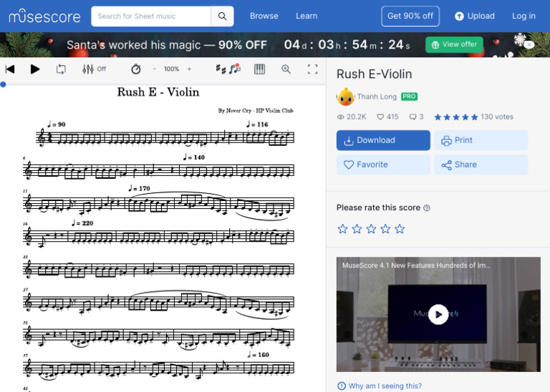The width and height of the screenshot is (550, 392).
Task: Open the mixer, currently showing Off
Action: point(94,69)
